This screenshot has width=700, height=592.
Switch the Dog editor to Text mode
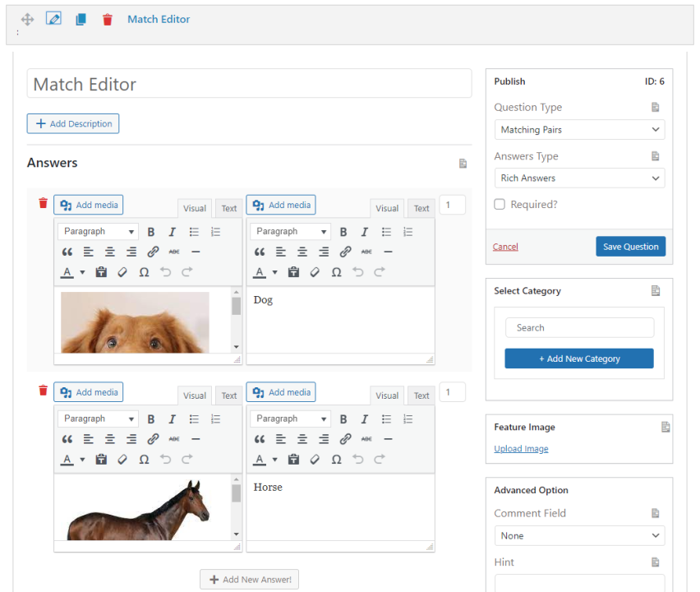(x=421, y=208)
